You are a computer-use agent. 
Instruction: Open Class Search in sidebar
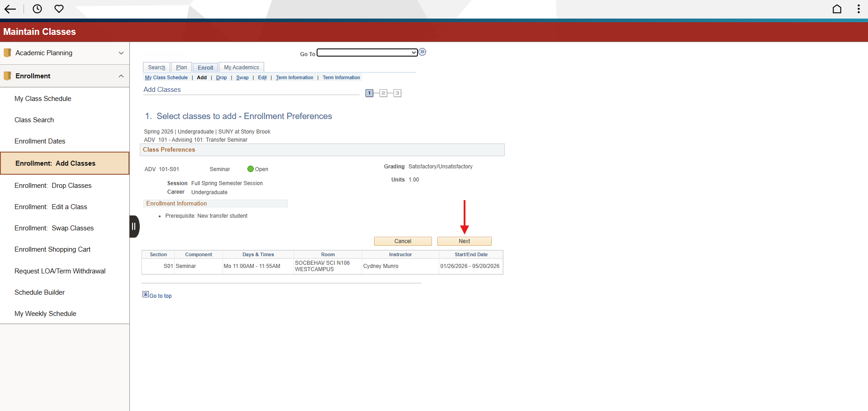(x=65, y=120)
